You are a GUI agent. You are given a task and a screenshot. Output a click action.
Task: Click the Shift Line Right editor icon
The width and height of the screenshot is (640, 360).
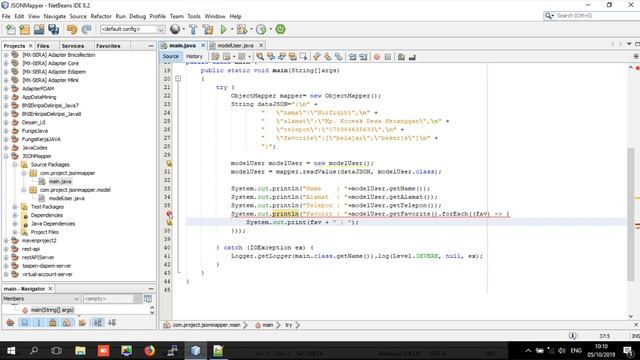tap(363, 57)
